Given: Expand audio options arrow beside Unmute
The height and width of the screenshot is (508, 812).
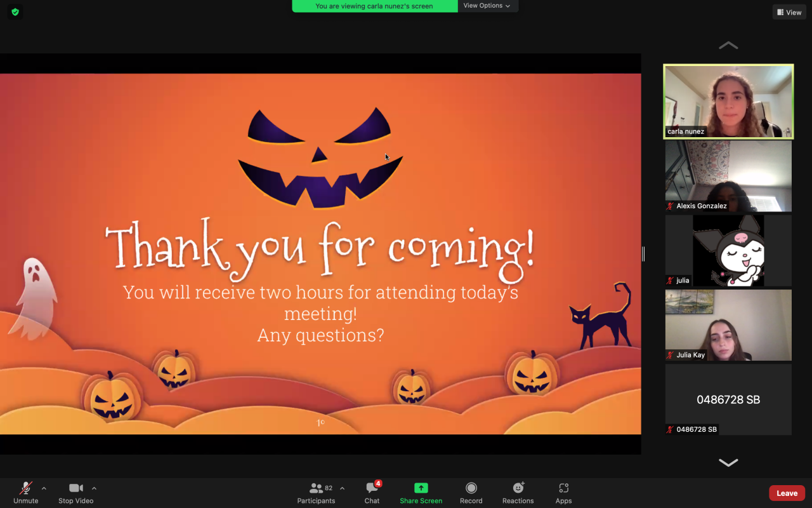Looking at the screenshot, I should [x=44, y=488].
